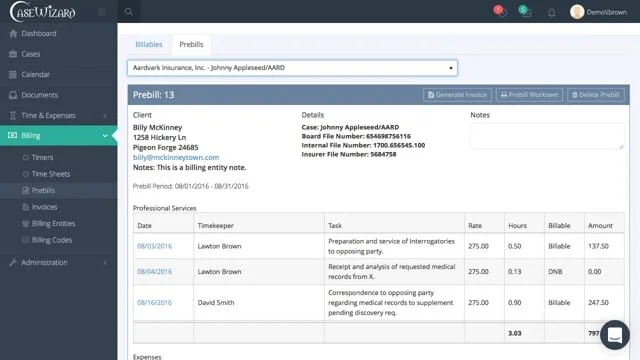Collapse the Billing sidebar section
Screen dimensions: 640x360
click(58, 136)
